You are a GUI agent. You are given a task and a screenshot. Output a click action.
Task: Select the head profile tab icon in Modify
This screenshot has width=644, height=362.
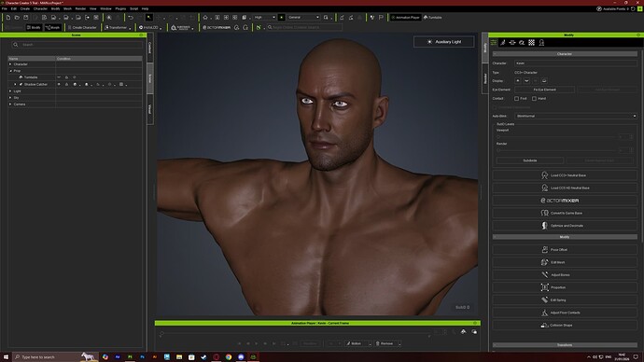(x=541, y=43)
